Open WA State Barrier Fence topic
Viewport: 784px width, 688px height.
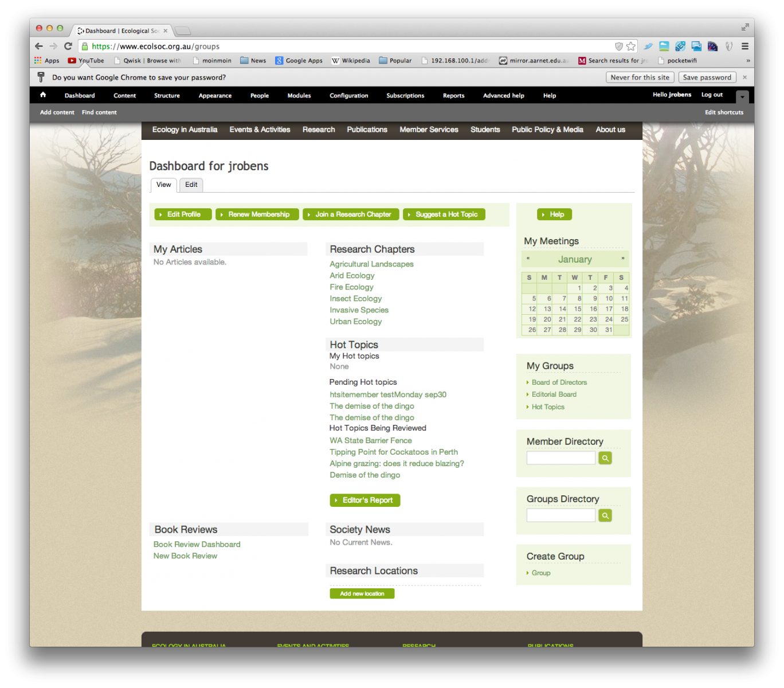tap(371, 441)
